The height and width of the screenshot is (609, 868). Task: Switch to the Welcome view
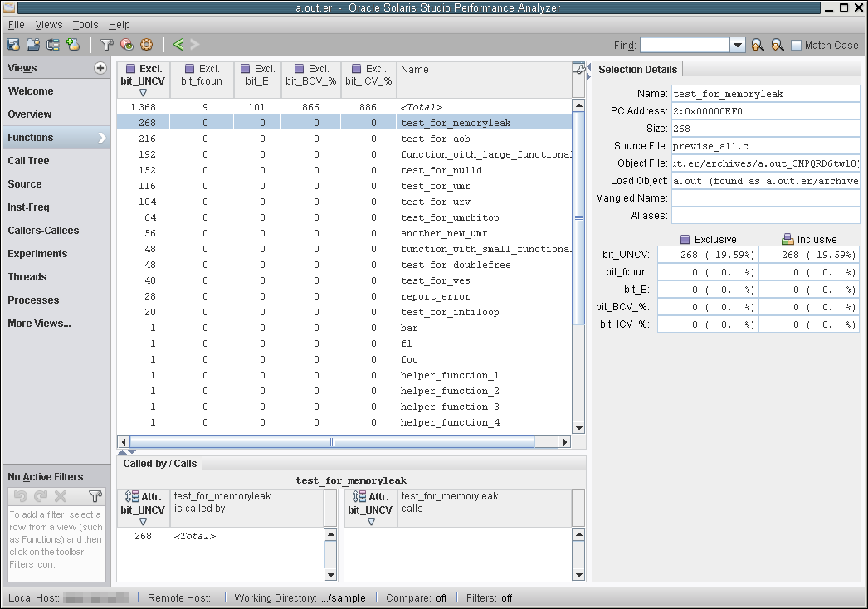click(x=56, y=90)
